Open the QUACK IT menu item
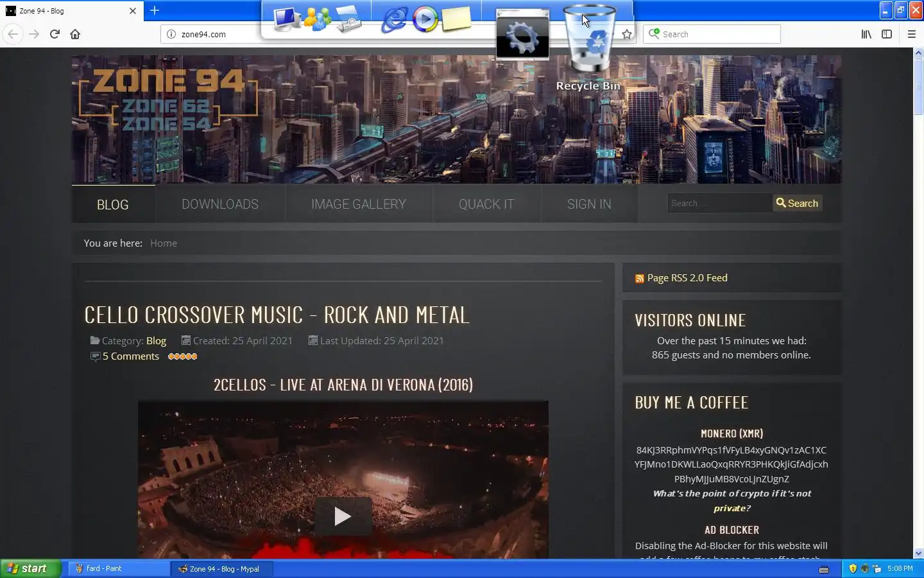This screenshot has height=578, width=924. tap(486, 204)
